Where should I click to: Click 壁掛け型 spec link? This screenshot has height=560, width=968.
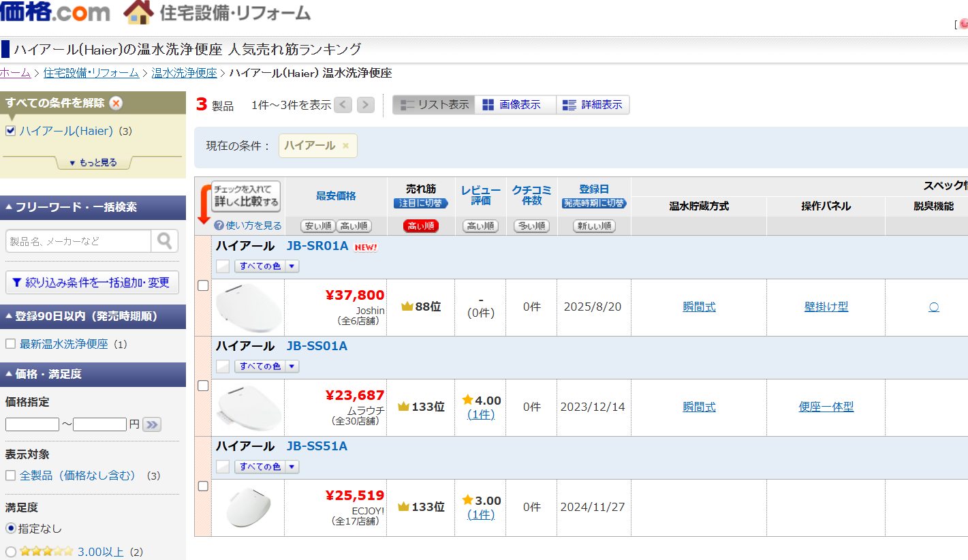click(x=826, y=307)
